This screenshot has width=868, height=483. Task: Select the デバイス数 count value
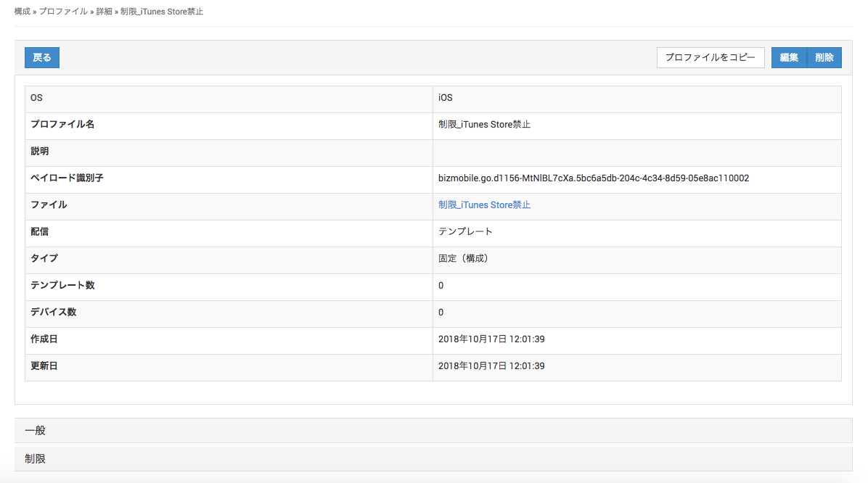tap(441, 313)
